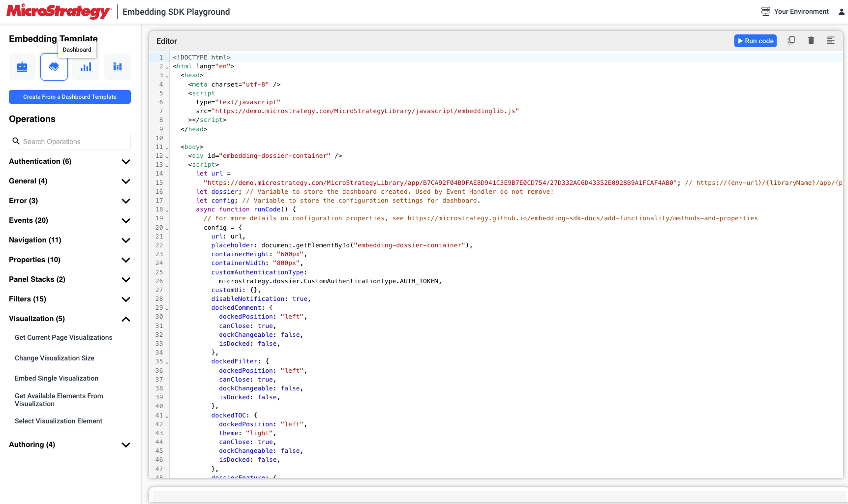Open Your Environment panel via its icon
Viewport: 848px width, 504px height.
tap(765, 11)
